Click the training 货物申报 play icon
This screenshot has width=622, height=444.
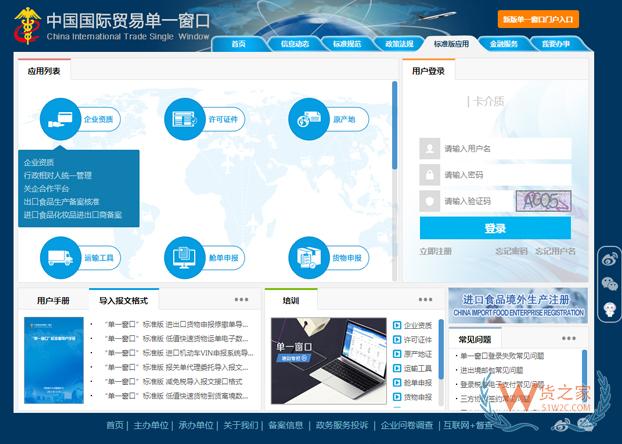coord(397,397)
